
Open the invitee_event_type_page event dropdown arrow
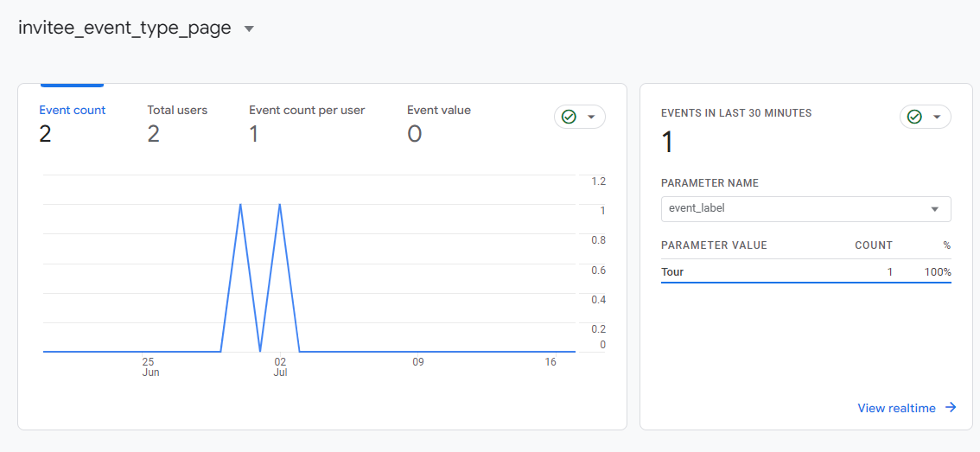(x=249, y=29)
